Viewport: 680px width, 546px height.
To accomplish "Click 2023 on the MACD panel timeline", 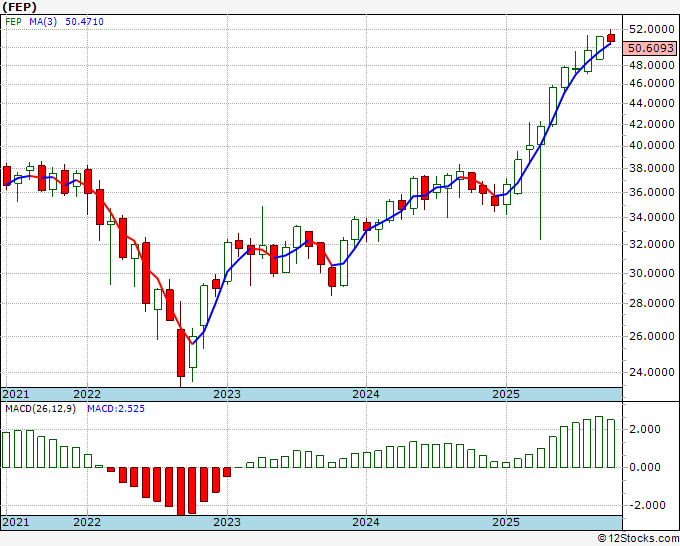I will pyautogui.click(x=227, y=522).
